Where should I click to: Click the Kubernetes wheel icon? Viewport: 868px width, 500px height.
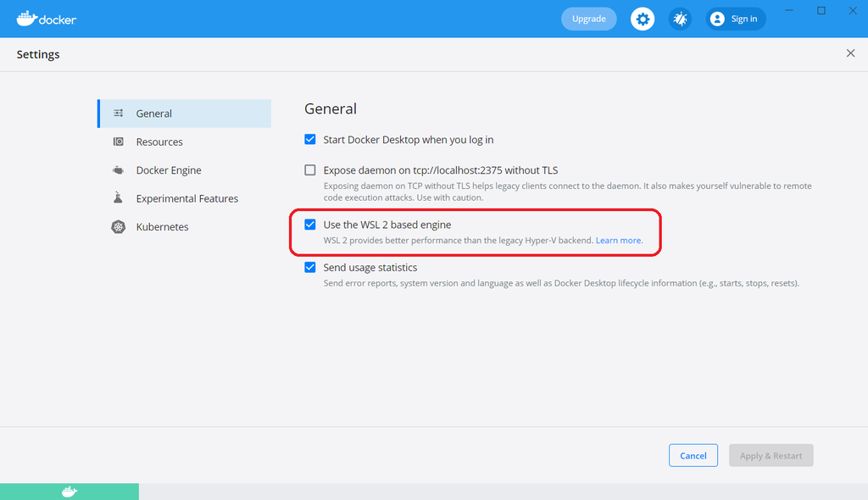point(118,226)
